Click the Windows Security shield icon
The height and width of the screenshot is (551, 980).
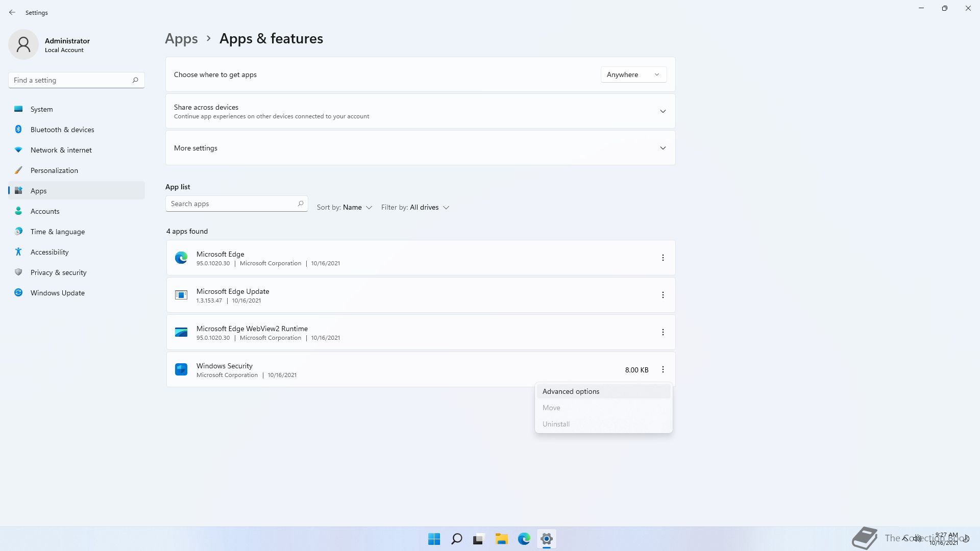pos(181,369)
